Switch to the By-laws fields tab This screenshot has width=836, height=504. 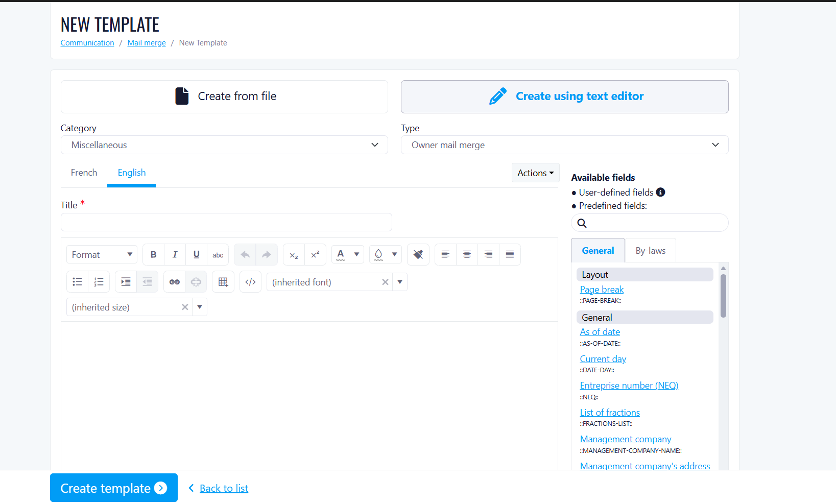pos(651,251)
